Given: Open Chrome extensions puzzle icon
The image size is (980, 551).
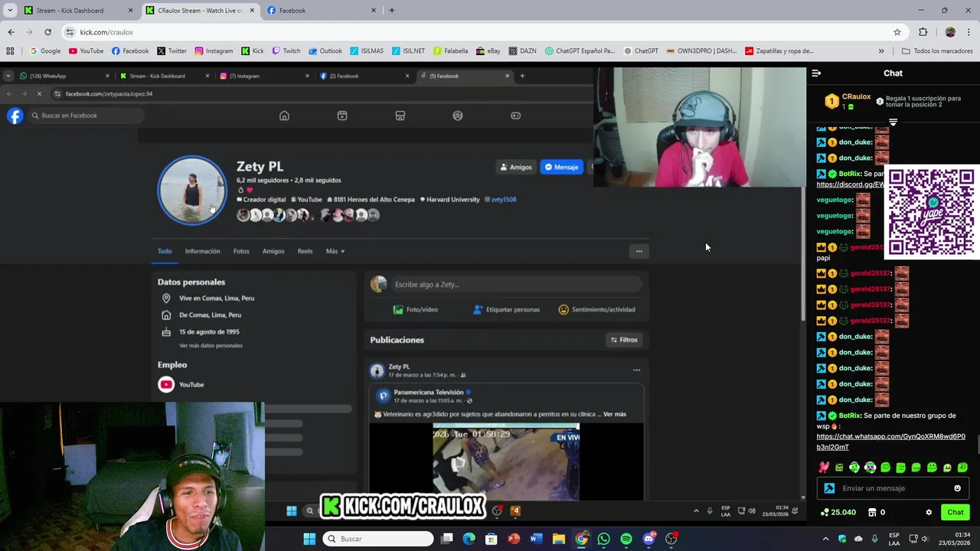Looking at the screenshot, I should (923, 32).
